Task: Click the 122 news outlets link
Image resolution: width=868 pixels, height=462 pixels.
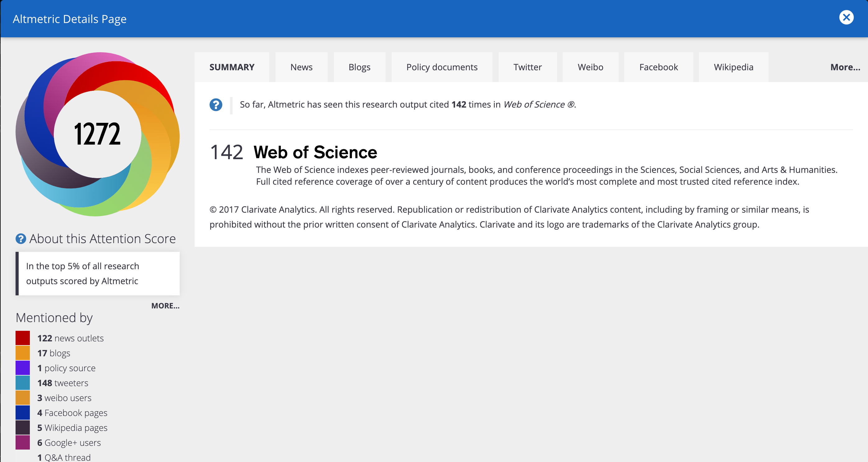Action: click(x=71, y=338)
